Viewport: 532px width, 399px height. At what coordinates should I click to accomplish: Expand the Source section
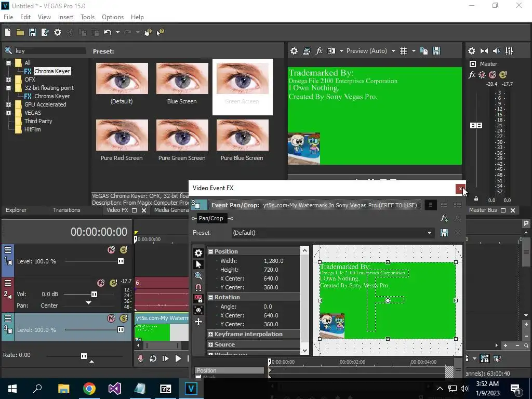pos(211,345)
